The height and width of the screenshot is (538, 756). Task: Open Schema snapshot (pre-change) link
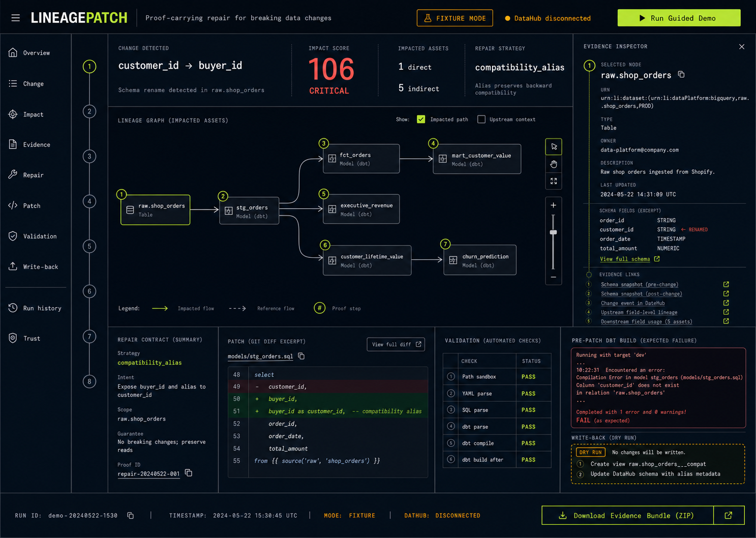(x=639, y=284)
